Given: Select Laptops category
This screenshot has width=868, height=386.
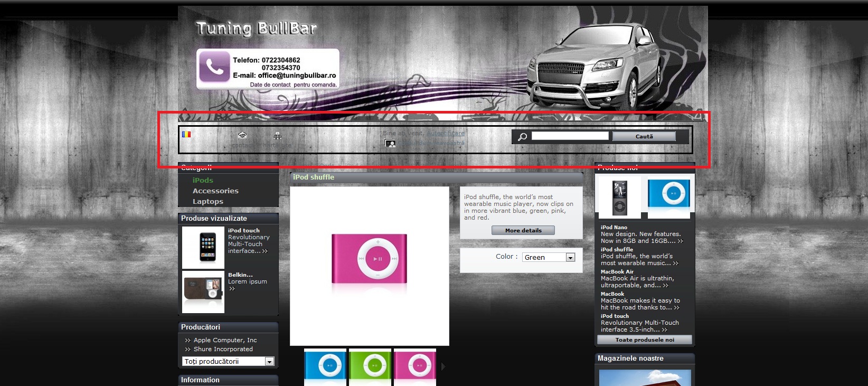Looking at the screenshot, I should coord(208,202).
